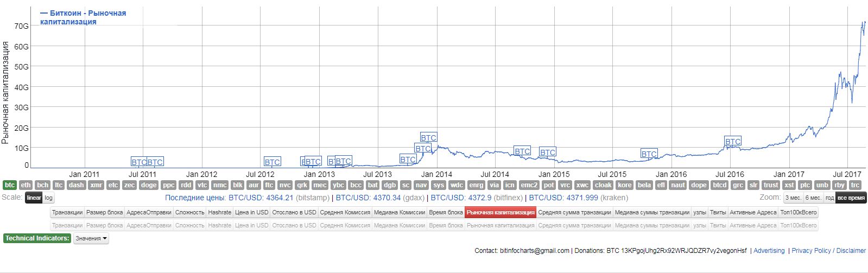Select the trust coin tag
Screen dimensions: 868x273
771,185
